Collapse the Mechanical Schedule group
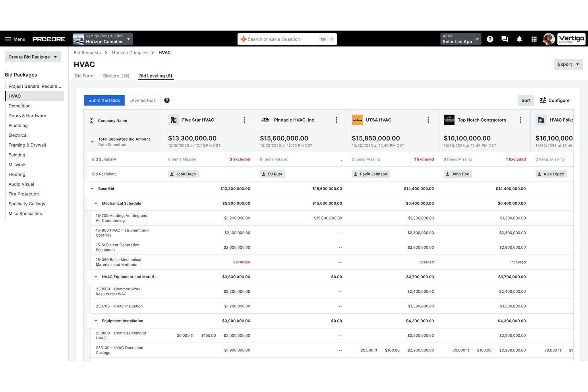Viewport: 588px width, 392px height. [96, 203]
